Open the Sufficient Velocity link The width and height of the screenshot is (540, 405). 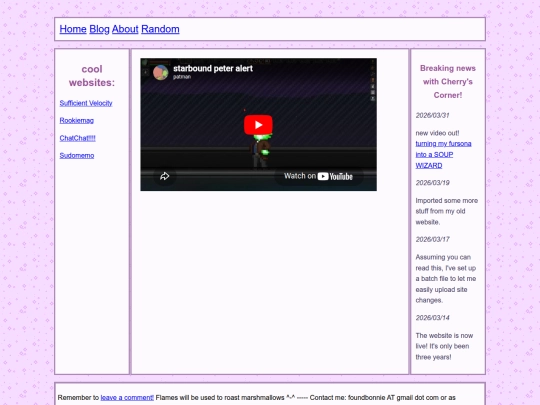(86, 103)
